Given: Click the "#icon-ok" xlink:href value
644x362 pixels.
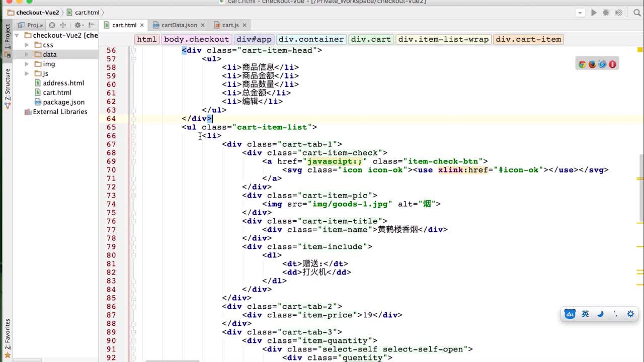Looking at the screenshot, I should [518, 170].
